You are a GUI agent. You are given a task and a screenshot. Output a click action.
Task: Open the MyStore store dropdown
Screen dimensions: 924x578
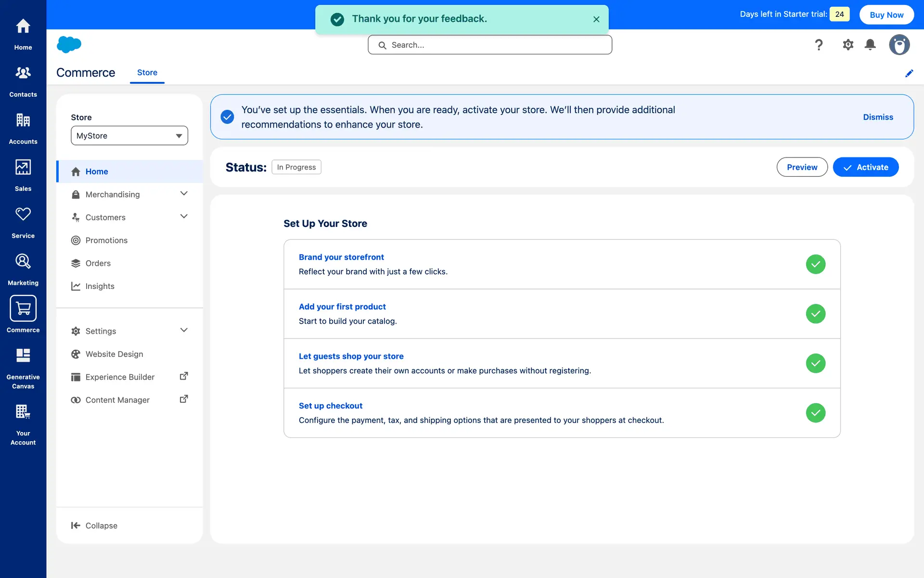coord(129,136)
